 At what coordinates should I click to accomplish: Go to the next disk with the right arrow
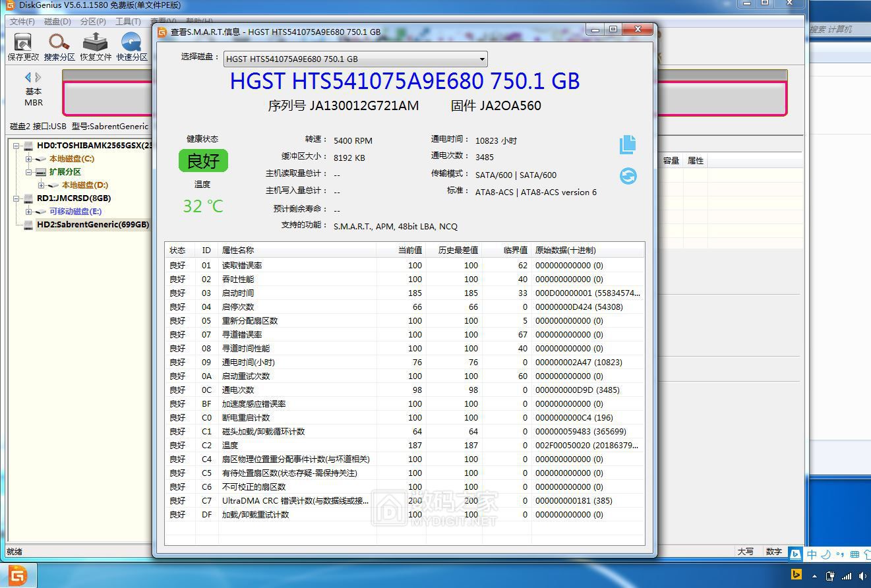(x=38, y=77)
